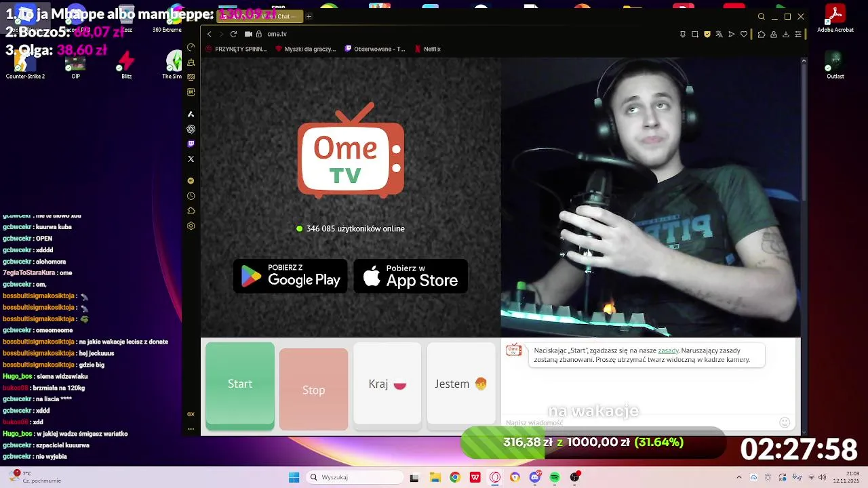Image resolution: width=868 pixels, height=488 pixels.
Task: Open Easy Setup sliders icon
Action: [798, 34]
